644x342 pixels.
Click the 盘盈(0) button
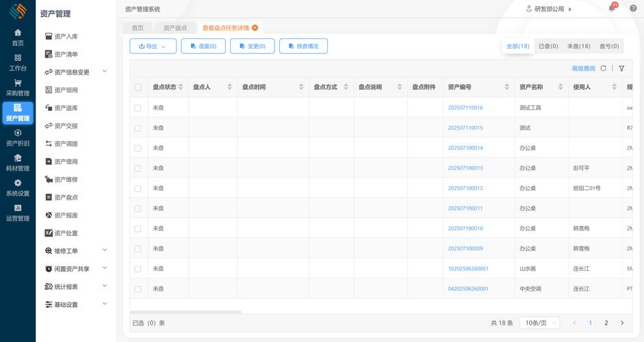[x=203, y=46]
